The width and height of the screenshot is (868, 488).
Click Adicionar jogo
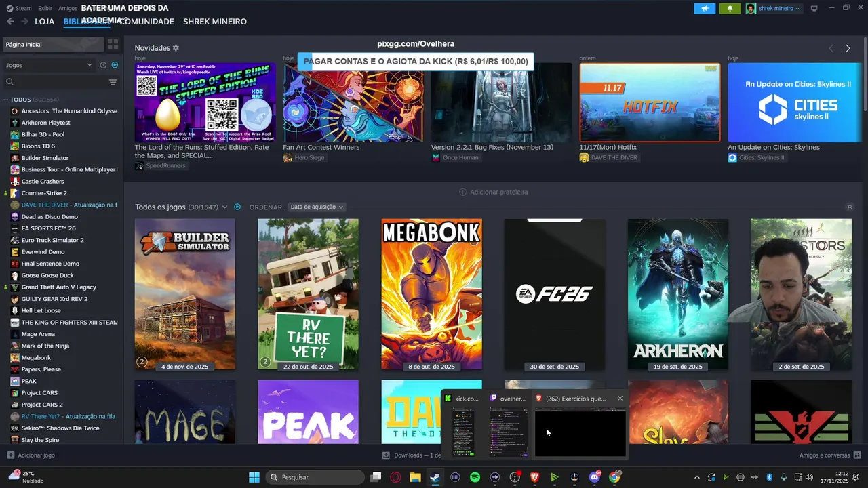pyautogui.click(x=31, y=455)
